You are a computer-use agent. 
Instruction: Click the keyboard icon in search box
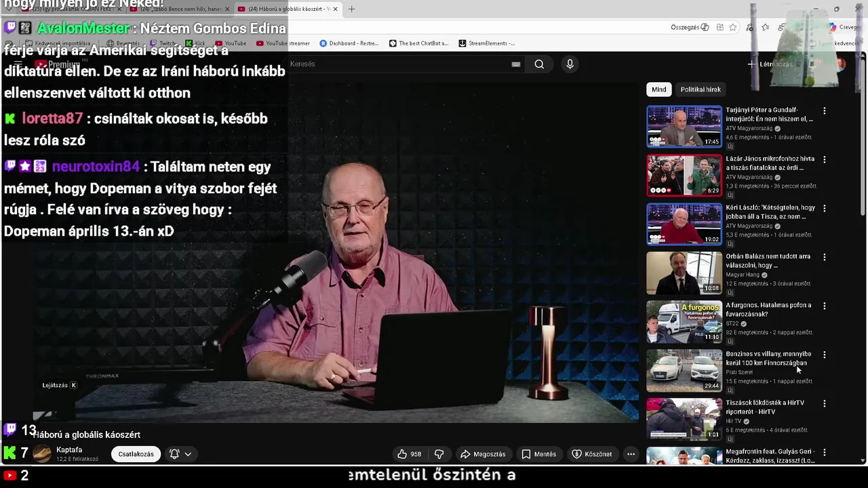(516, 64)
